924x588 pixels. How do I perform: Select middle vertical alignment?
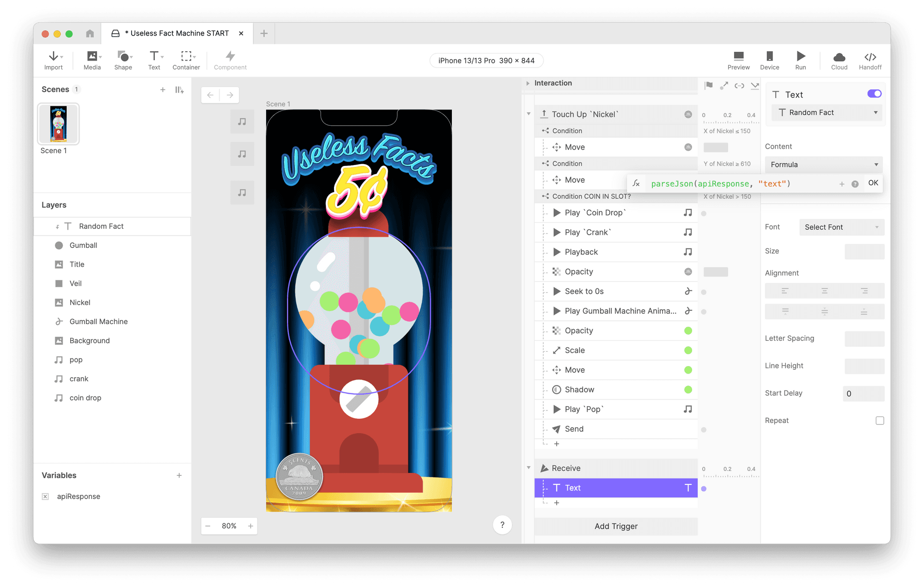[825, 312]
